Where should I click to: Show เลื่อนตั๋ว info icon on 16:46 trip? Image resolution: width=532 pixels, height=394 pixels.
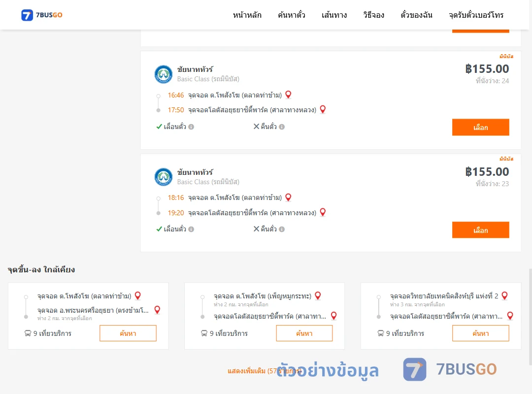[x=191, y=127]
